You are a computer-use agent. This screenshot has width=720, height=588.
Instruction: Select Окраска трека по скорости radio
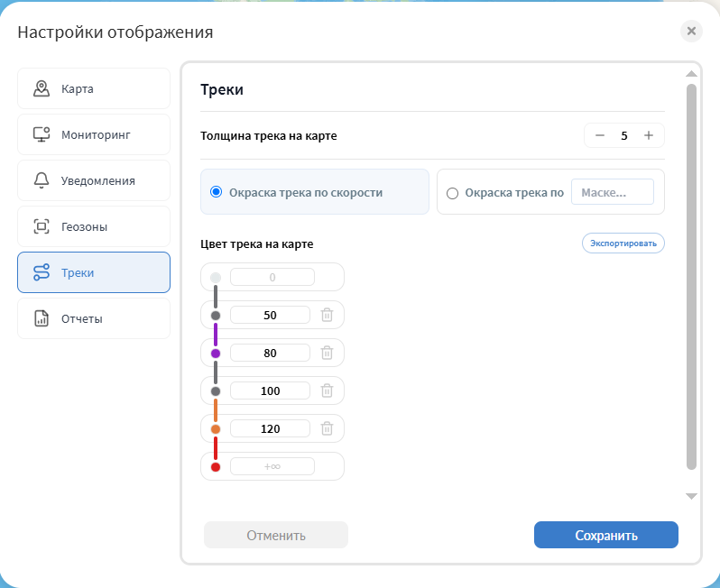click(x=216, y=192)
